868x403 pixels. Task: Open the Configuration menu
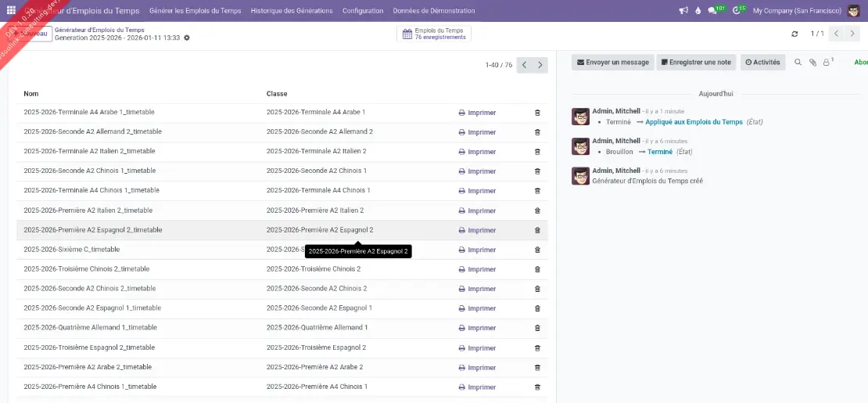pyautogui.click(x=363, y=11)
